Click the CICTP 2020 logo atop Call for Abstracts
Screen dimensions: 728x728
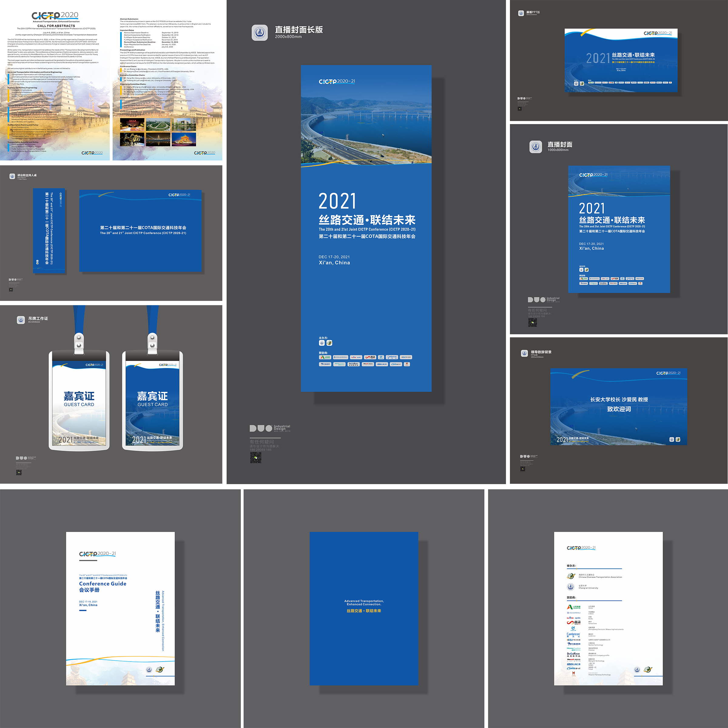click(x=55, y=15)
